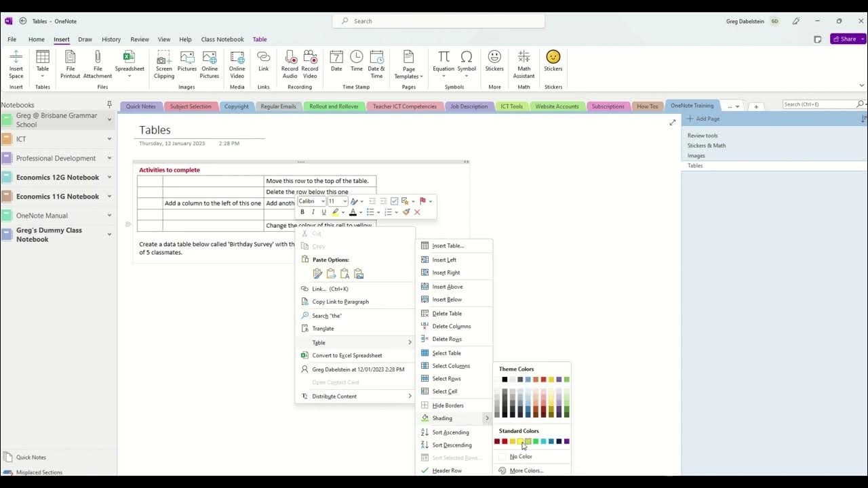Click the red Delete X in mini toolbar
The image size is (868, 488).
[x=417, y=212]
